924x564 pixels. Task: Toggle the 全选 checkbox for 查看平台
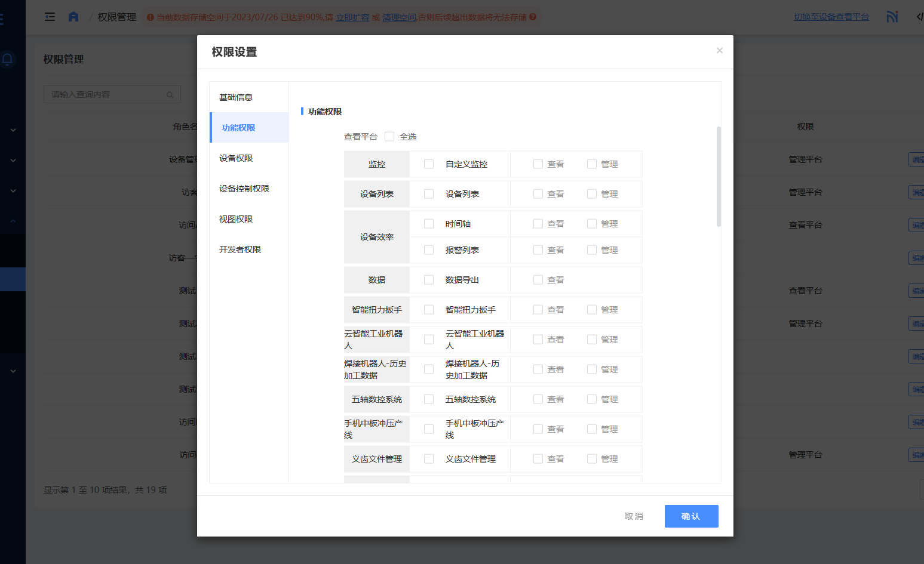389,137
